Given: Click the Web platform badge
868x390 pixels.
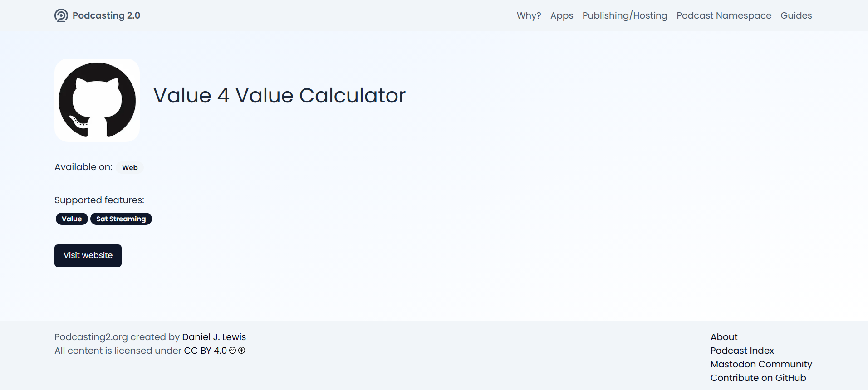Looking at the screenshot, I should click(x=130, y=168).
